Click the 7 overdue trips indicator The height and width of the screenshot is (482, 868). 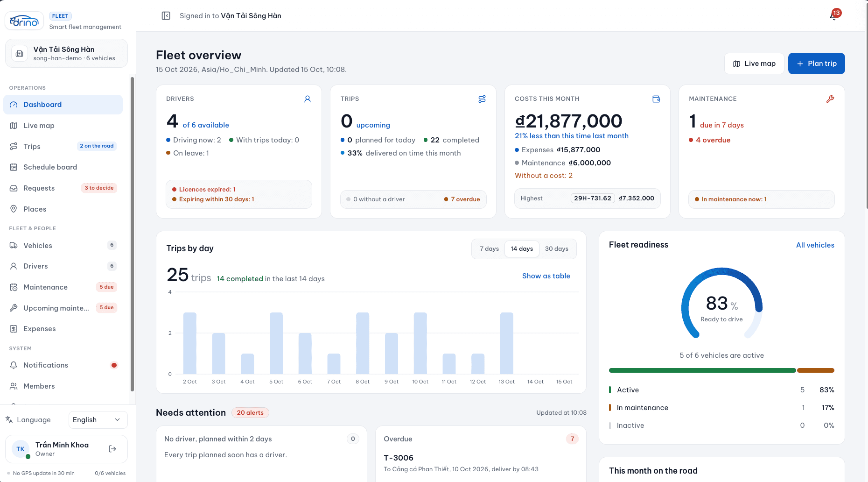pyautogui.click(x=462, y=199)
